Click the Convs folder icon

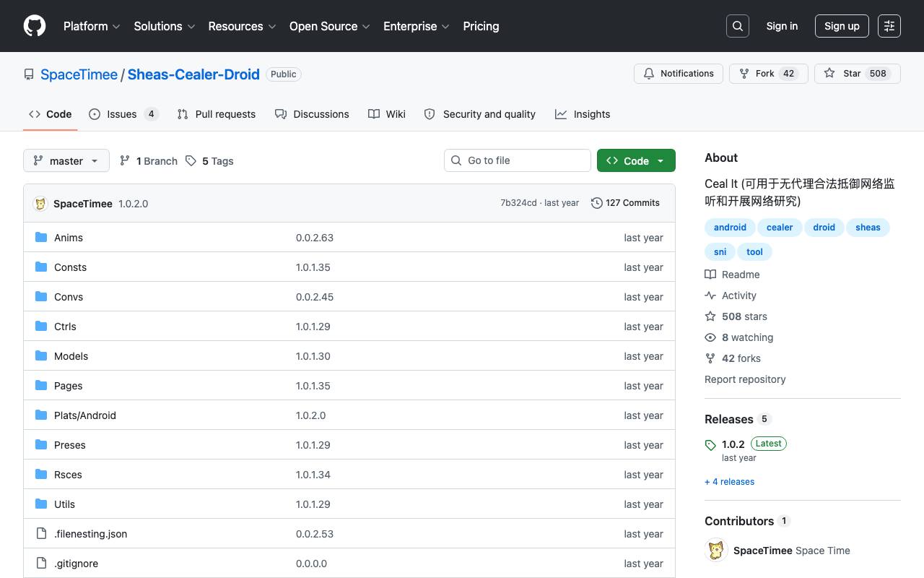click(x=41, y=296)
